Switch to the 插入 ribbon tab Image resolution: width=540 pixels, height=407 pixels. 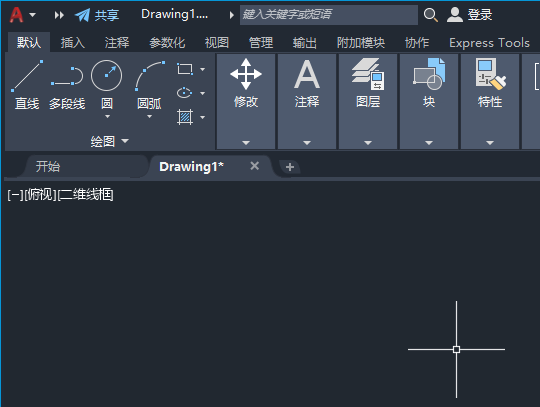(73, 43)
